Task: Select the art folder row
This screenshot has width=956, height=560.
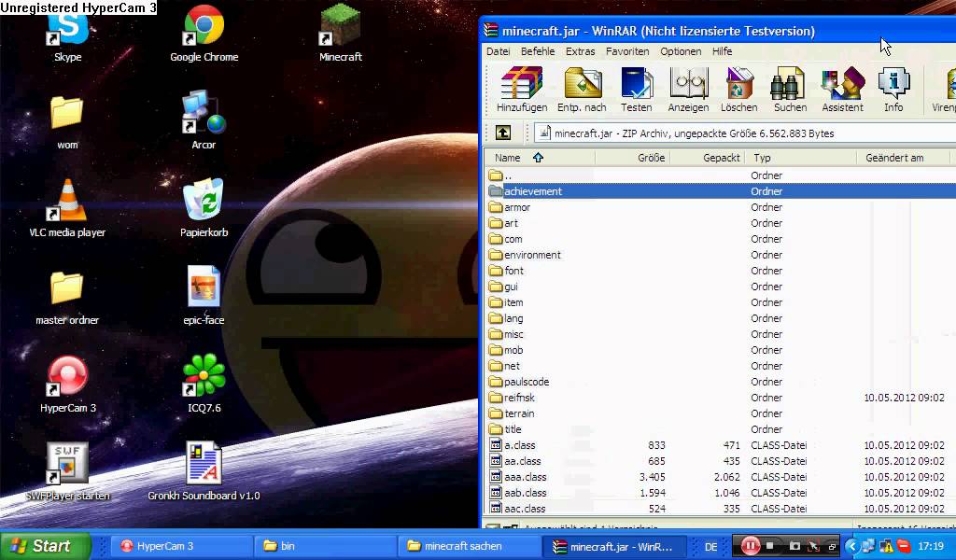Action: (721, 223)
